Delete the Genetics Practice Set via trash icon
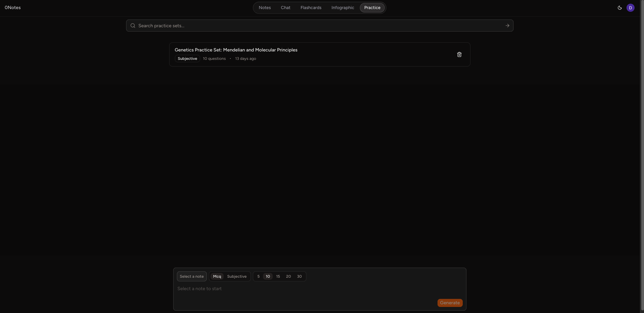Screen dimensions: 644x313 [x=459, y=54]
